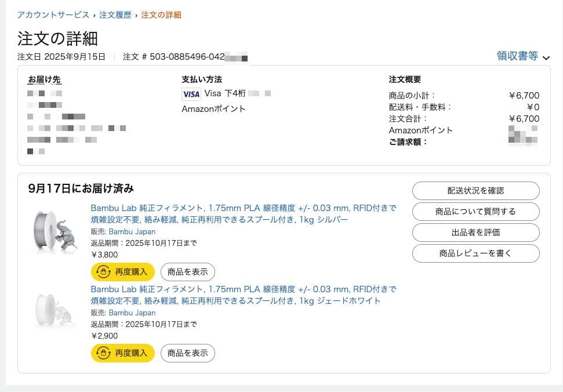Click Bambu Japan seller link for silver item
This screenshot has height=392, width=563.
(132, 231)
